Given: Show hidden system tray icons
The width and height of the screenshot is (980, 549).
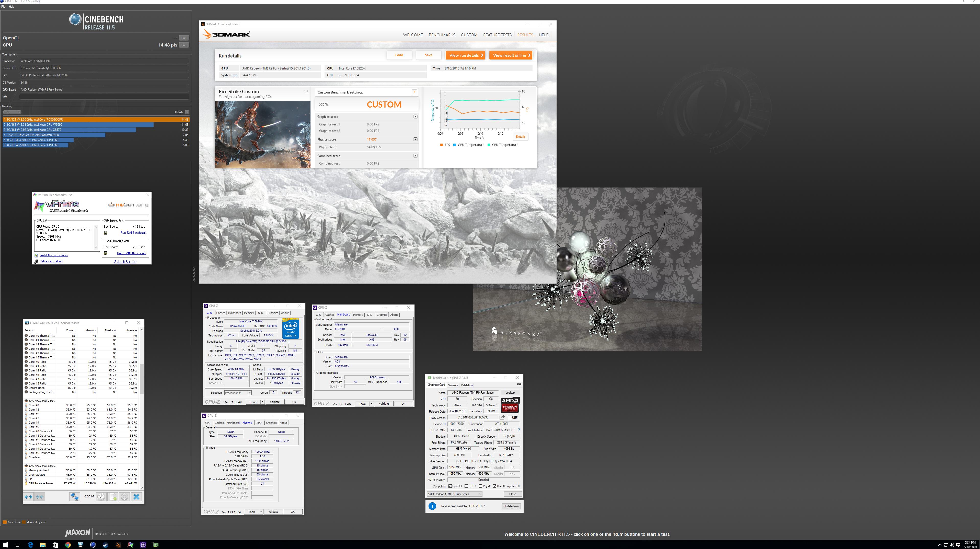Looking at the screenshot, I should 940,545.
